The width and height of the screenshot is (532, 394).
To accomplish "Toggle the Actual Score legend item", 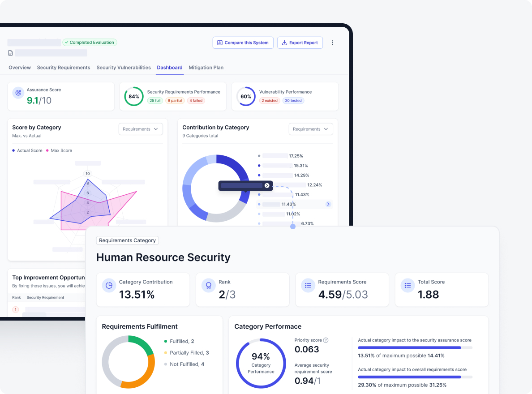I will [27, 150].
